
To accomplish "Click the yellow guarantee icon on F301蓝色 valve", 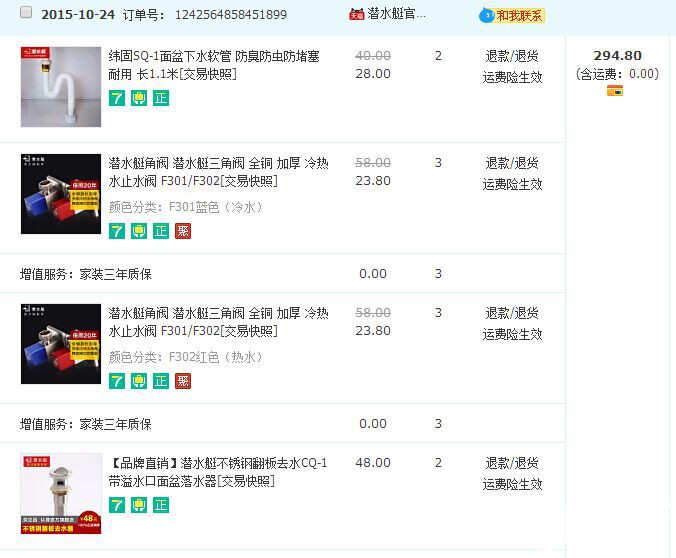I will 139,231.
